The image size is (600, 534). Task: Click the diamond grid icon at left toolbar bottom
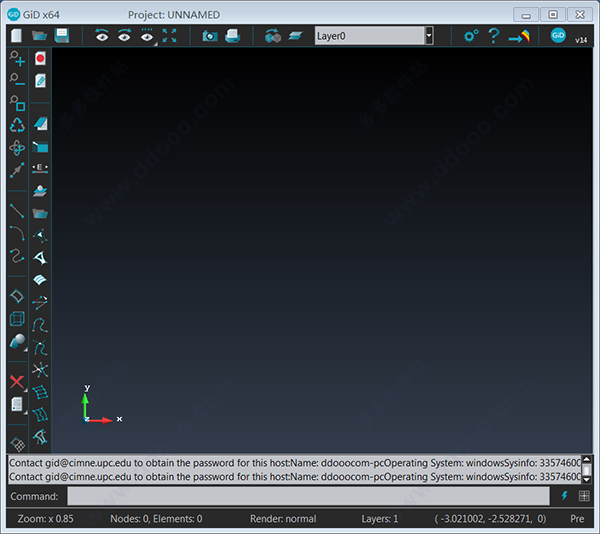tap(17, 444)
